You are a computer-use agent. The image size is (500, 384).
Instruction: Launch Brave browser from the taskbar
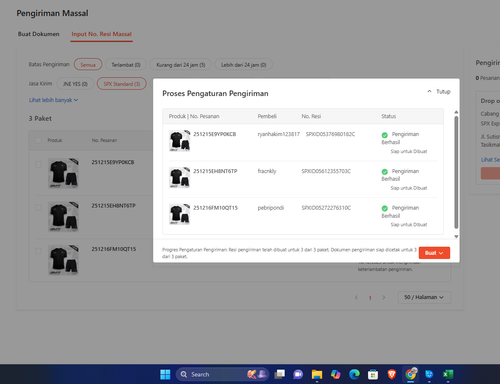click(392, 374)
